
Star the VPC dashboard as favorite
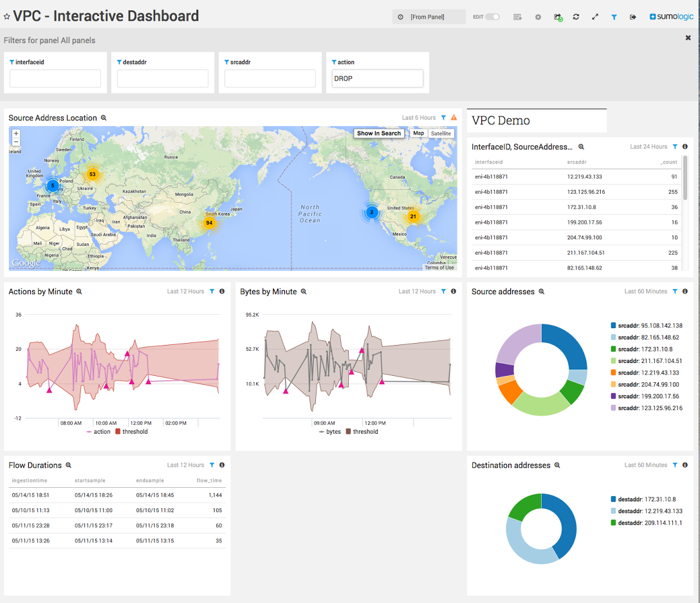[x=6, y=17]
